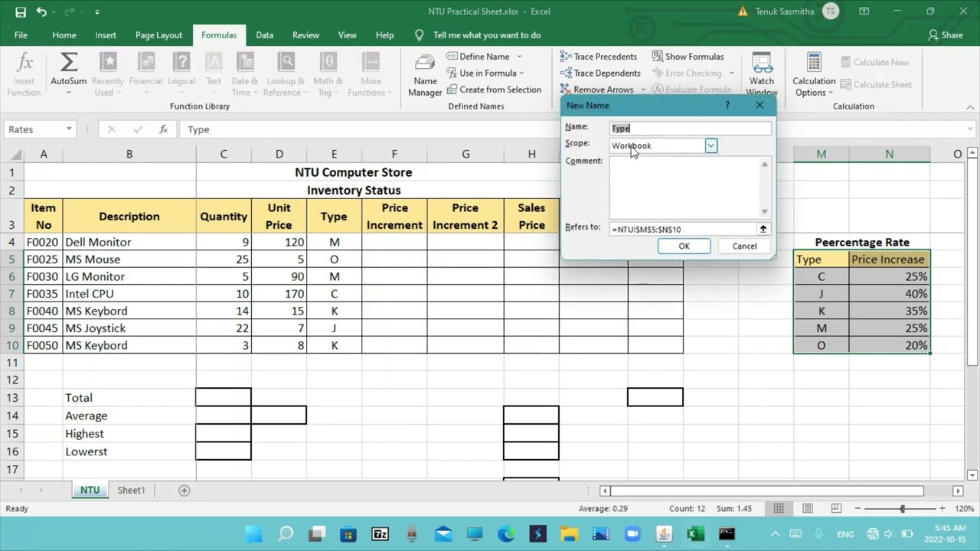Switch to Normal view in the status bar
Image resolution: width=980 pixels, height=551 pixels.
coord(779,509)
